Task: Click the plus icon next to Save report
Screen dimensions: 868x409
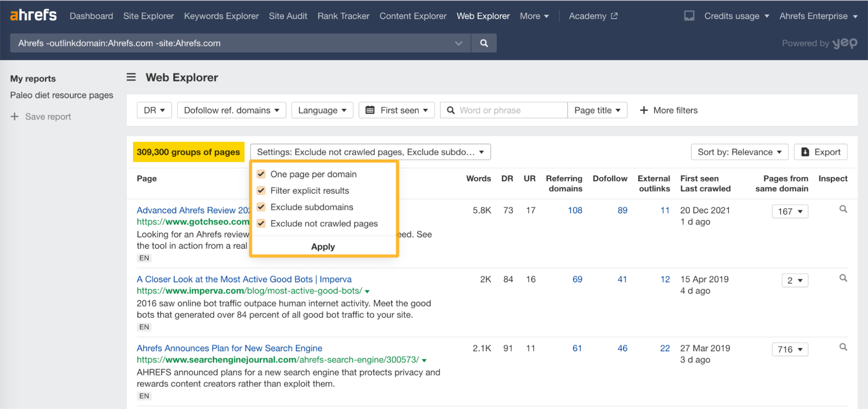Action: [x=15, y=116]
